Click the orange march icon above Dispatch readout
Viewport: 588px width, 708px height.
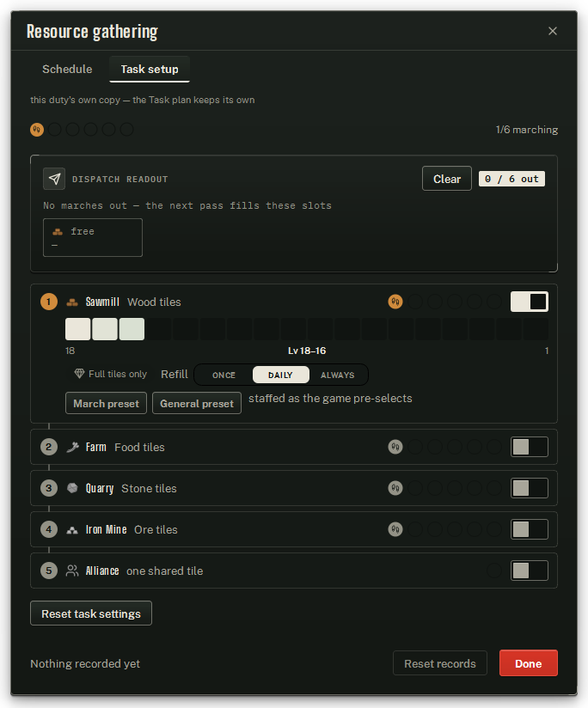(37, 130)
